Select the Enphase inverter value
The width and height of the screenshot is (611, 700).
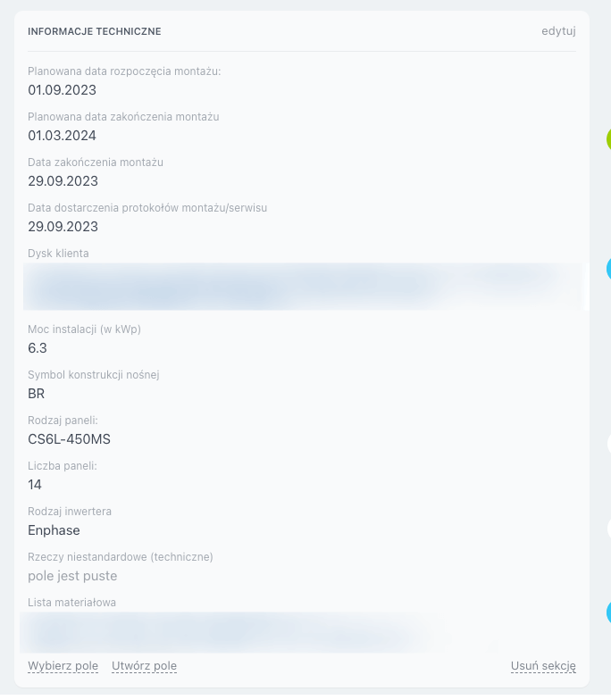click(x=54, y=530)
